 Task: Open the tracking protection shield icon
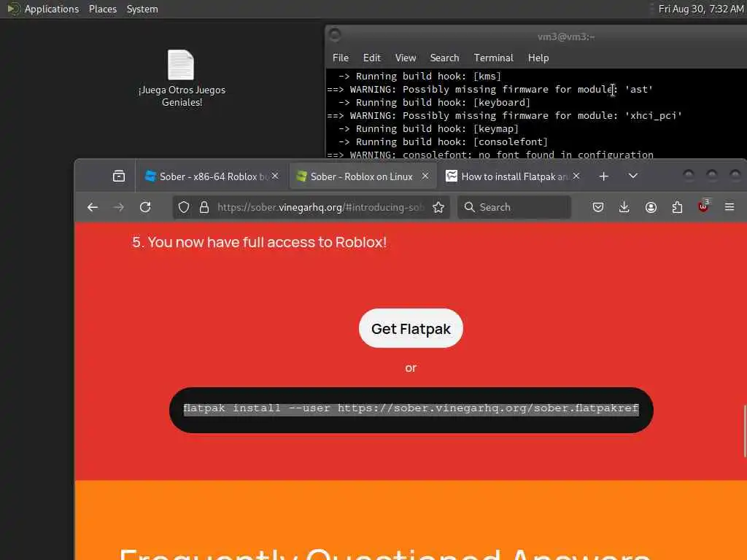pos(184,207)
